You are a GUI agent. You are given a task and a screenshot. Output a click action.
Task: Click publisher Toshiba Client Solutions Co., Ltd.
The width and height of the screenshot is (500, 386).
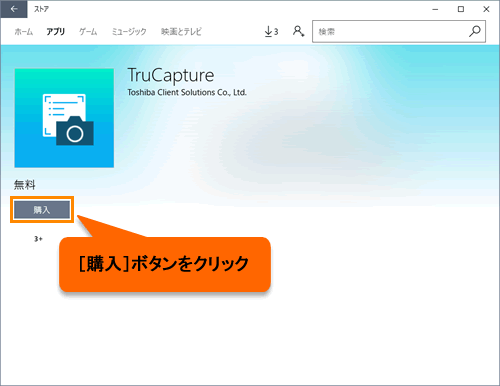coord(187,92)
